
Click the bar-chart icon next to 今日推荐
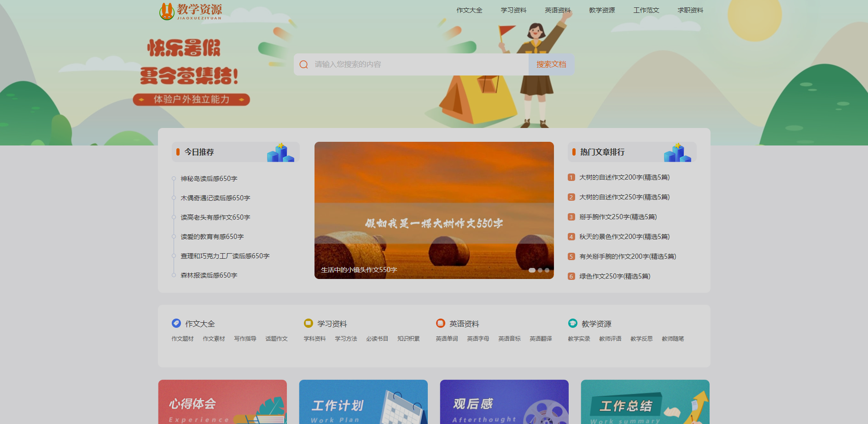point(280,152)
